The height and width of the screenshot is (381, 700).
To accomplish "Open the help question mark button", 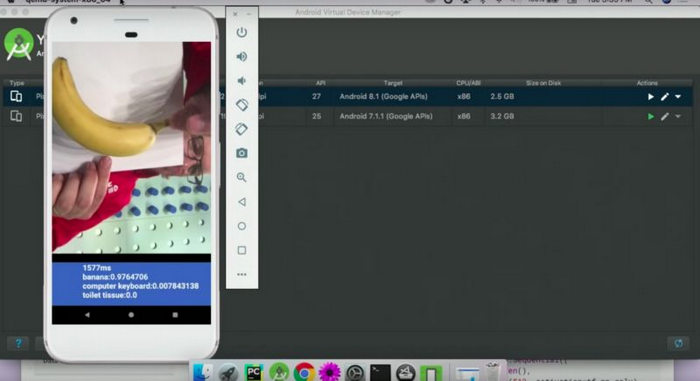I will (x=18, y=343).
